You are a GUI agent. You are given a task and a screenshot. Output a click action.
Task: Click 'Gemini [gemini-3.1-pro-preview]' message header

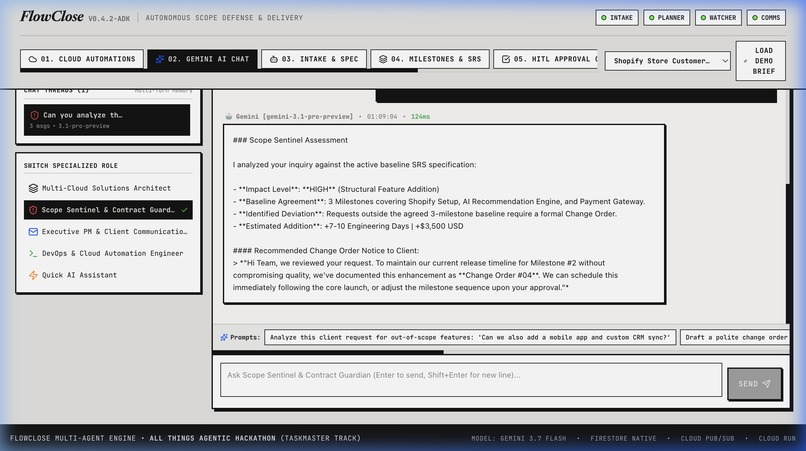point(294,117)
